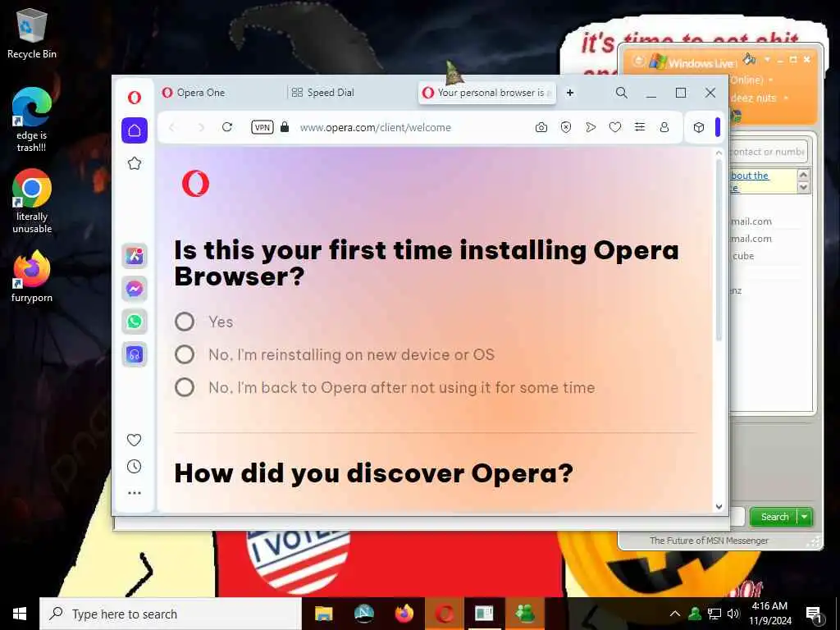Open Messenger in Opera sidebar
This screenshot has width=840, height=630.
point(135,289)
